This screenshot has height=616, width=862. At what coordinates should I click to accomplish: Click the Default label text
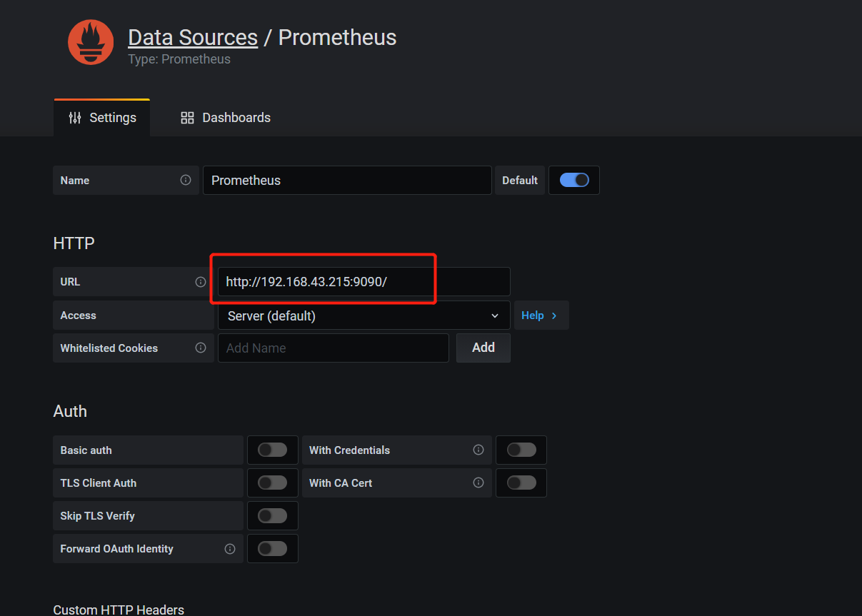click(x=520, y=181)
